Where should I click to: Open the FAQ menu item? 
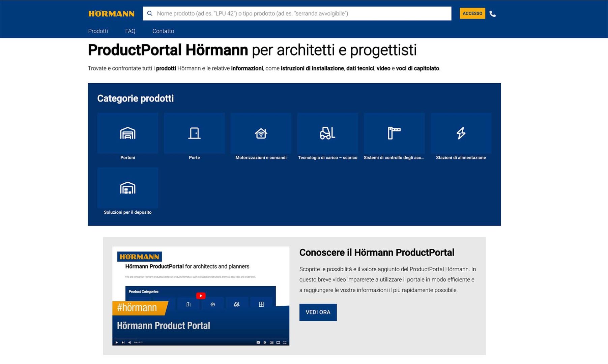click(130, 31)
